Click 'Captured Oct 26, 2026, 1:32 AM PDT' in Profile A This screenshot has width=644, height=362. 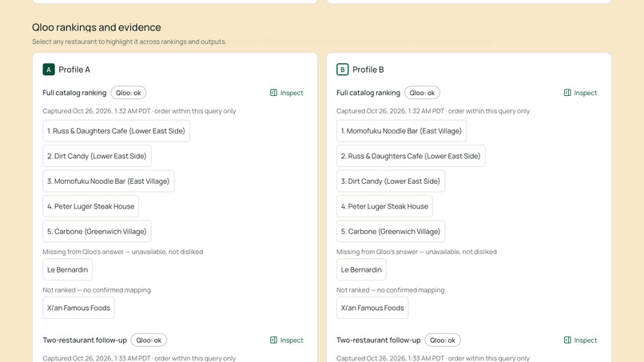(x=97, y=111)
